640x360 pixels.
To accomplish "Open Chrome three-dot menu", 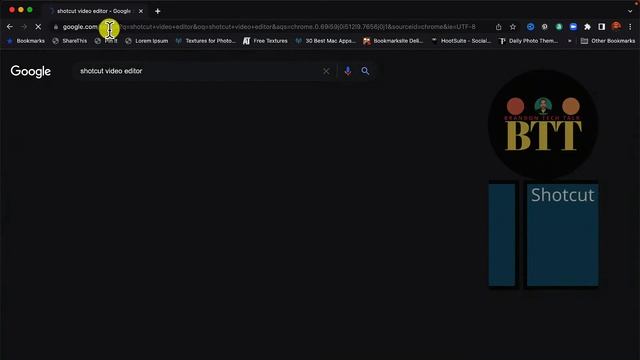I will pos(630,27).
